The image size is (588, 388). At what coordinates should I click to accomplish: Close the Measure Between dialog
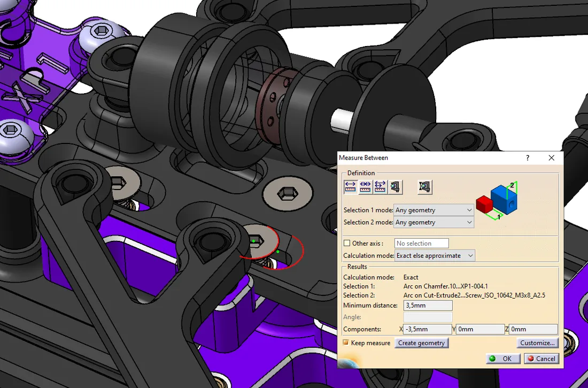[551, 158]
